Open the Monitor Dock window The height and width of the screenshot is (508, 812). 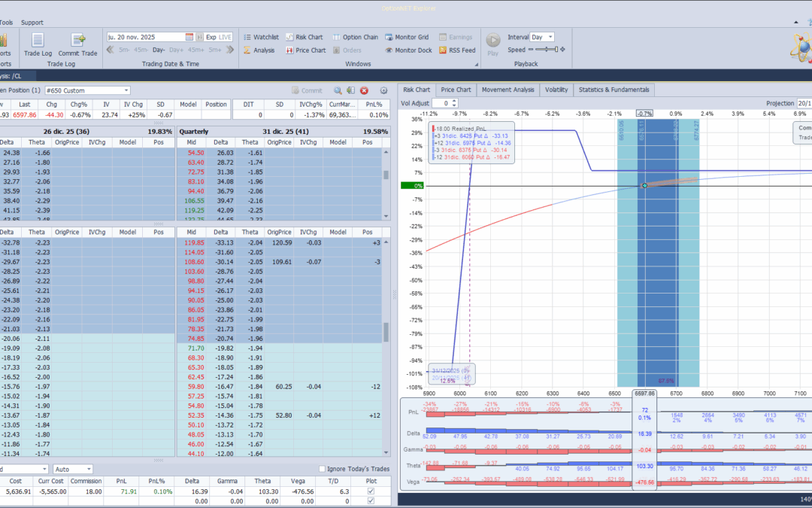(x=408, y=50)
